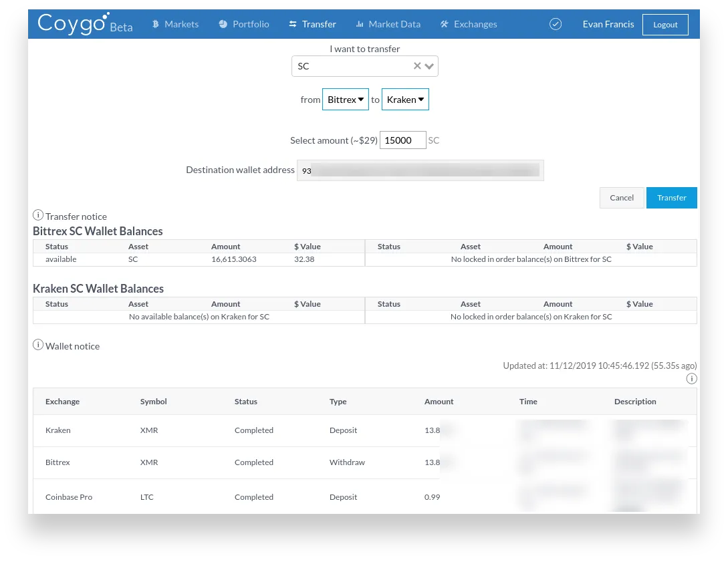This screenshot has width=728, height=568.
Task: Open the Exchanges tab
Action: [469, 24]
